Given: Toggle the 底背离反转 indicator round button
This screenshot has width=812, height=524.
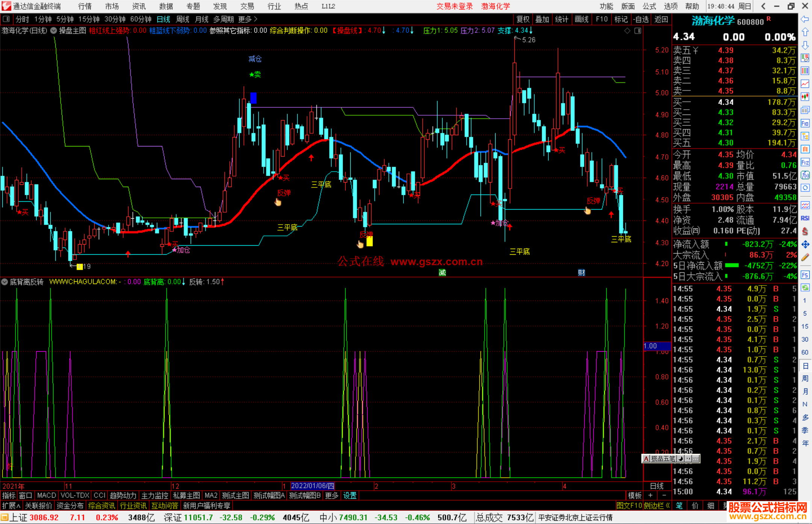Looking at the screenshot, I should pos(5,282).
